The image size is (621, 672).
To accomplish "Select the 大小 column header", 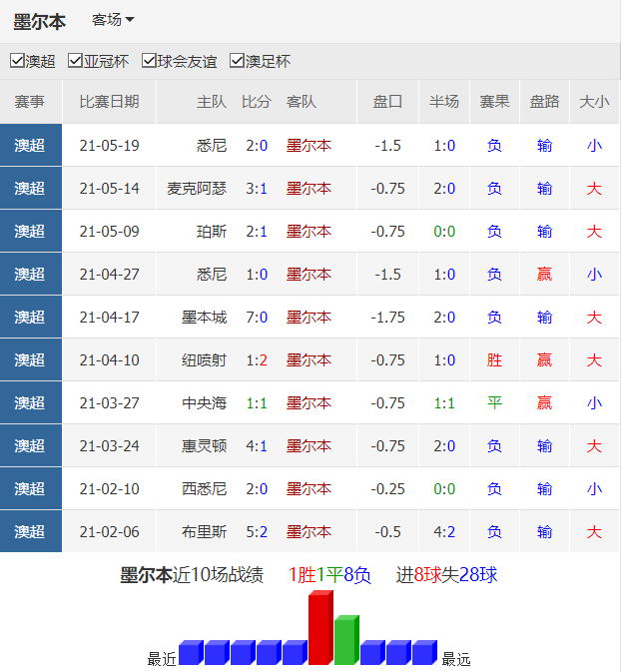I will coord(594,102).
